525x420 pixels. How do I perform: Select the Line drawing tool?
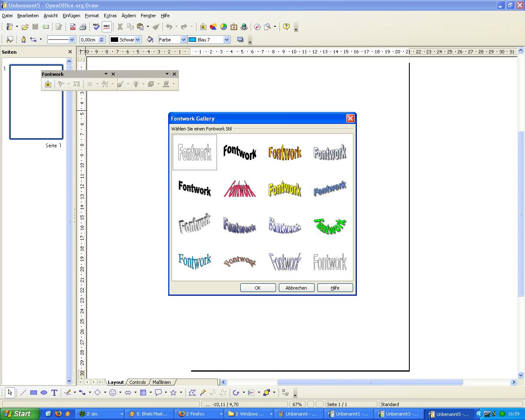23,393
